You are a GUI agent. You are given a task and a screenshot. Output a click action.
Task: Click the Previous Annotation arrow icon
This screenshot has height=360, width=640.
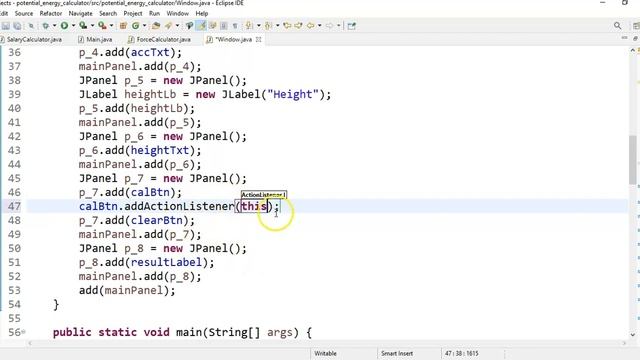(268, 26)
